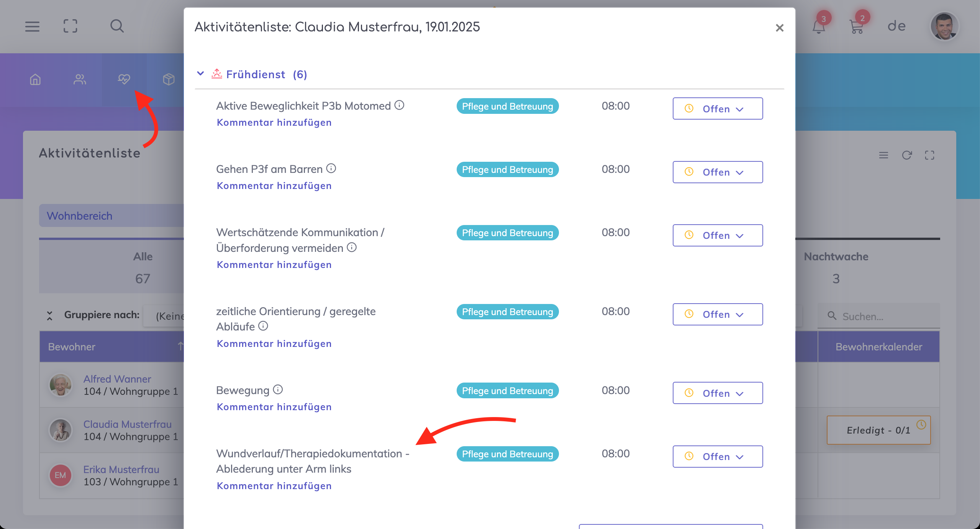Viewport: 980px width, 529px height.
Task: Open the heart health navigation icon
Action: point(124,79)
